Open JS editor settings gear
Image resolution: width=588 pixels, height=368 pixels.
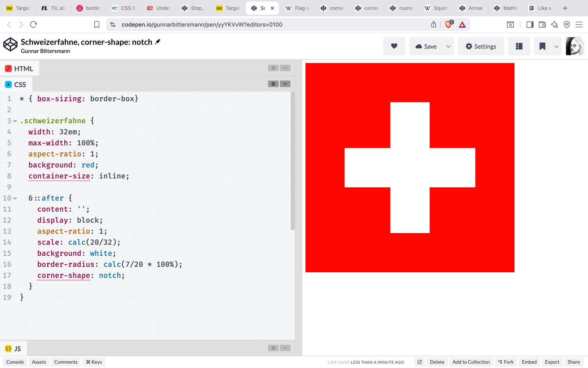tap(273, 348)
